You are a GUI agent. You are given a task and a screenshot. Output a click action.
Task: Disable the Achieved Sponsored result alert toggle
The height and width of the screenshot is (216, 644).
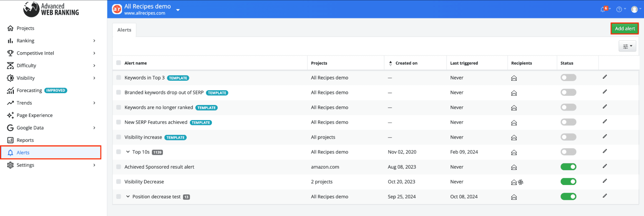(568, 167)
